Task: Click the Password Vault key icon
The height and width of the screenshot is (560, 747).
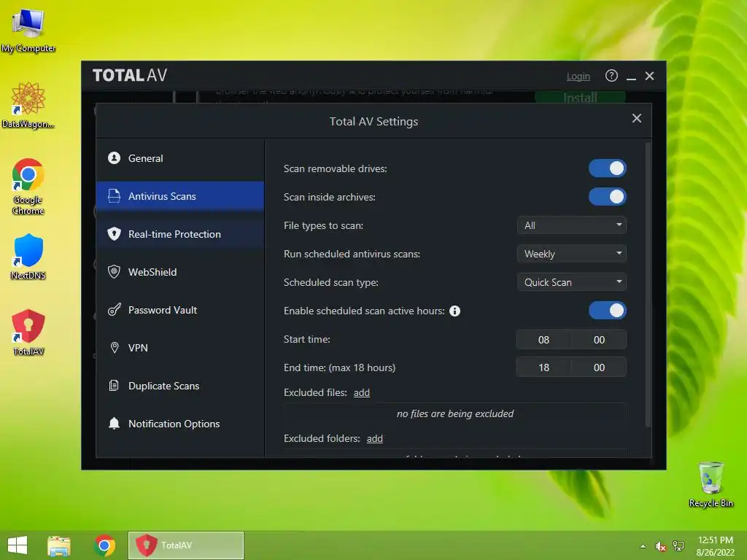Action: [x=114, y=310]
